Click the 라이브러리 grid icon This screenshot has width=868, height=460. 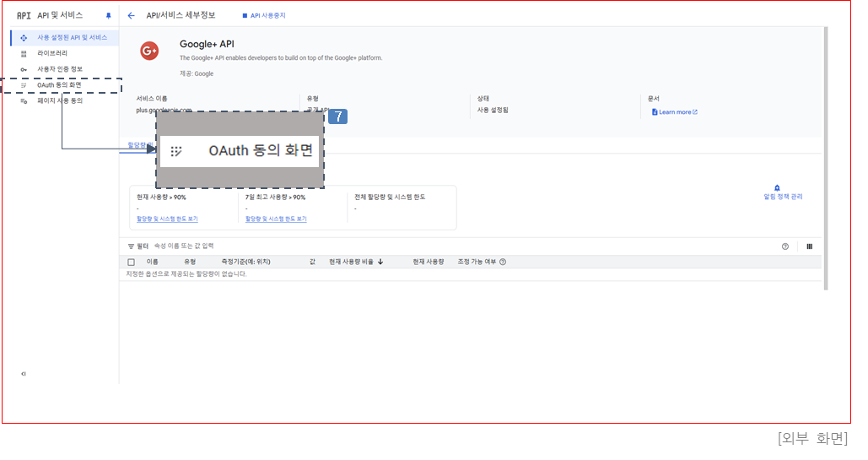[x=24, y=54]
